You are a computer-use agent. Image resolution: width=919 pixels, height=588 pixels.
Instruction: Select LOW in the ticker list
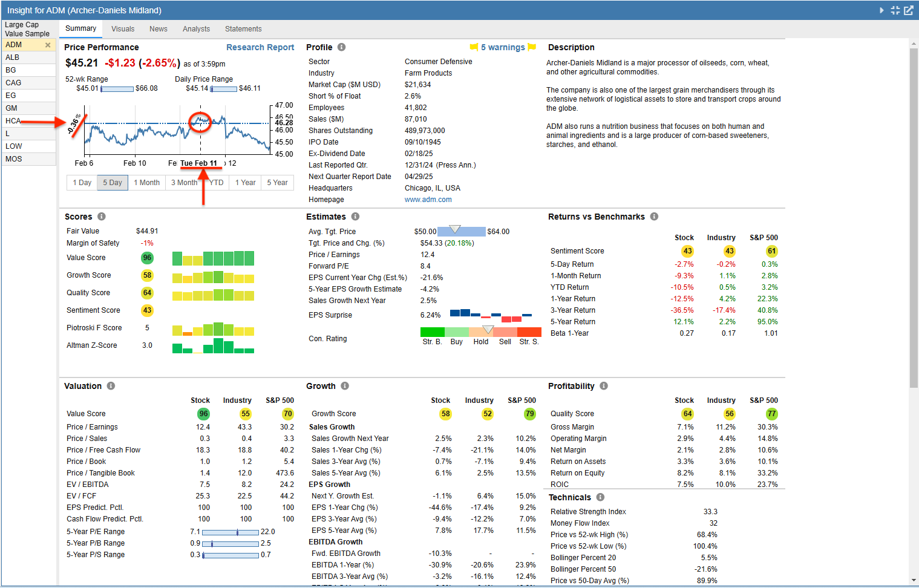(29, 146)
